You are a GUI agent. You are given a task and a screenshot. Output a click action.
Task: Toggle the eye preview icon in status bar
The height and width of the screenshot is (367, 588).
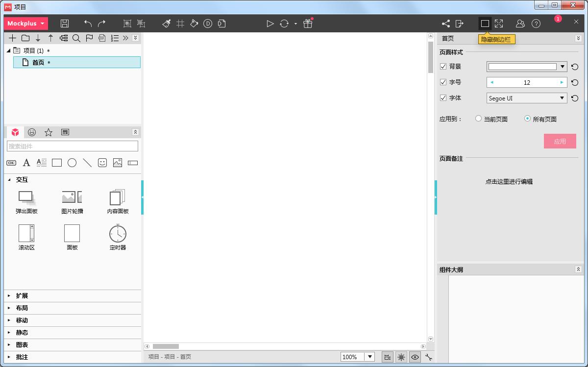pyautogui.click(x=415, y=357)
